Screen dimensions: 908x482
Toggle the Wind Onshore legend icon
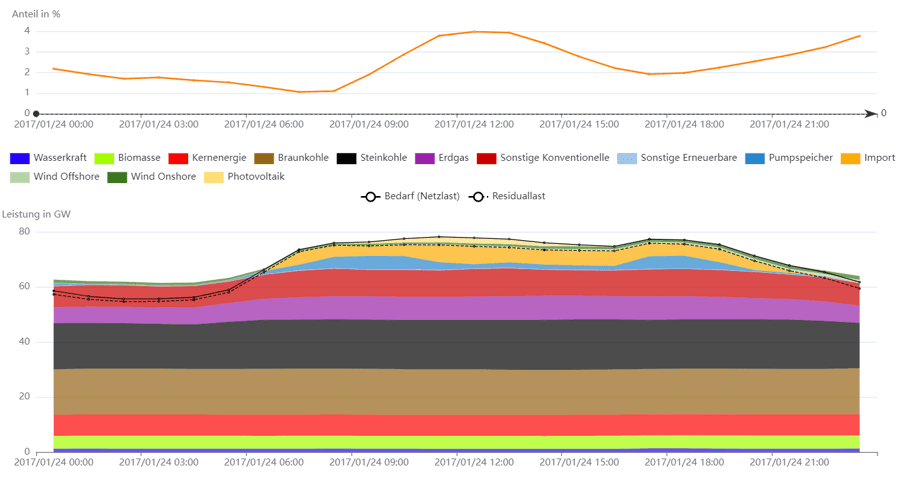(117, 177)
